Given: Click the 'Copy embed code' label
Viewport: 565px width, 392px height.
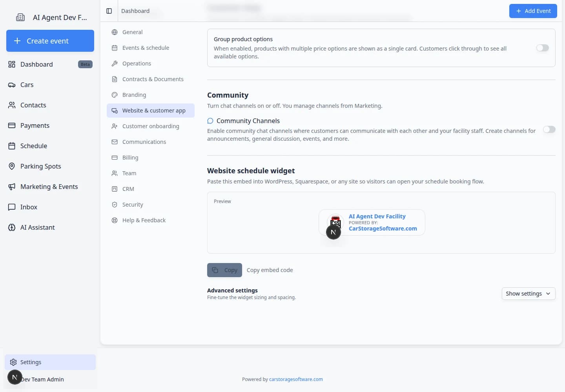Looking at the screenshot, I should point(270,270).
